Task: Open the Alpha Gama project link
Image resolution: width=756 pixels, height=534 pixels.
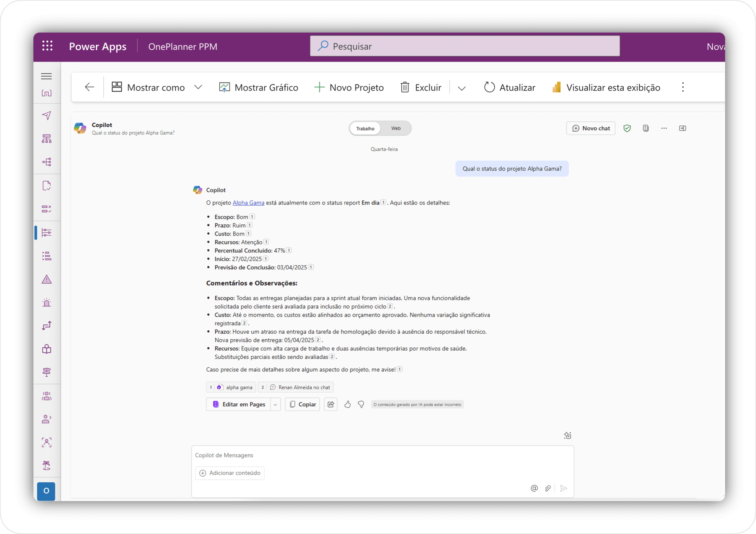Action: [248, 203]
